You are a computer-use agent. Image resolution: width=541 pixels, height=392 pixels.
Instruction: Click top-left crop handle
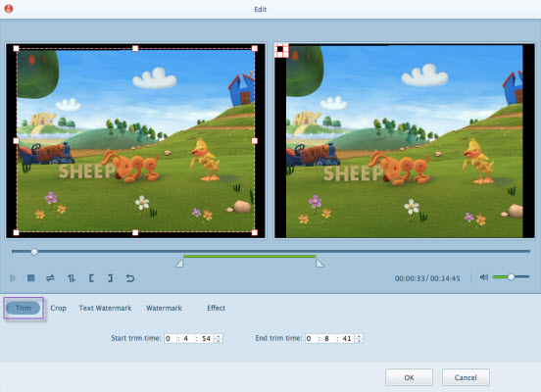[17, 49]
